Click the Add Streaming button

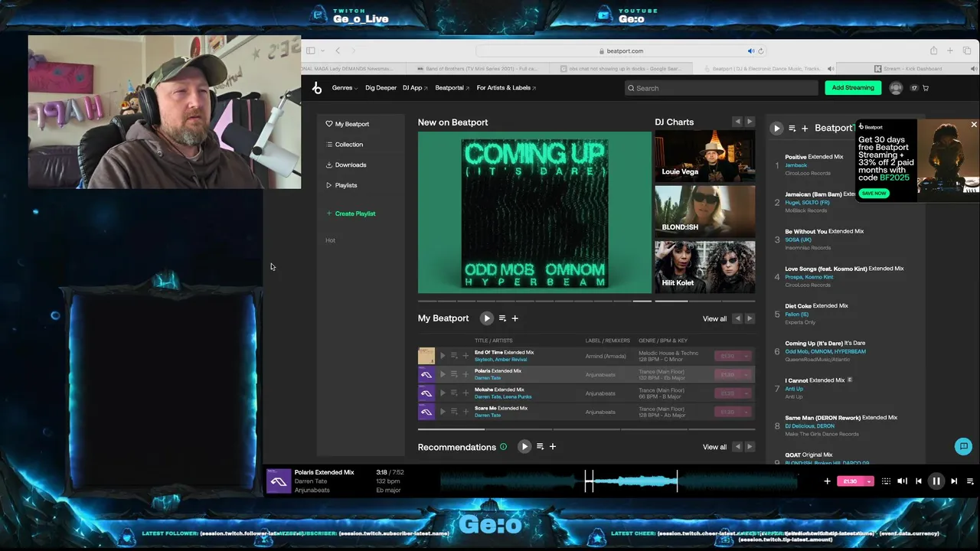coord(853,88)
